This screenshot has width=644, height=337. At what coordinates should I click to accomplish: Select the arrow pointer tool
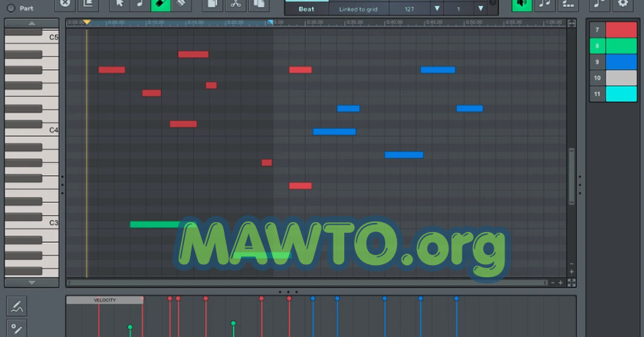coord(120,4)
